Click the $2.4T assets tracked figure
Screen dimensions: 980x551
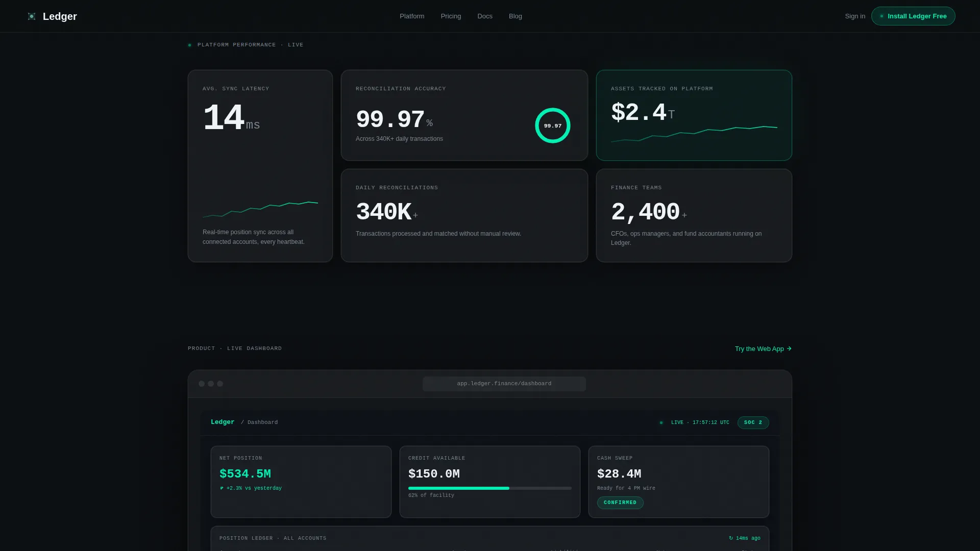[643, 113]
